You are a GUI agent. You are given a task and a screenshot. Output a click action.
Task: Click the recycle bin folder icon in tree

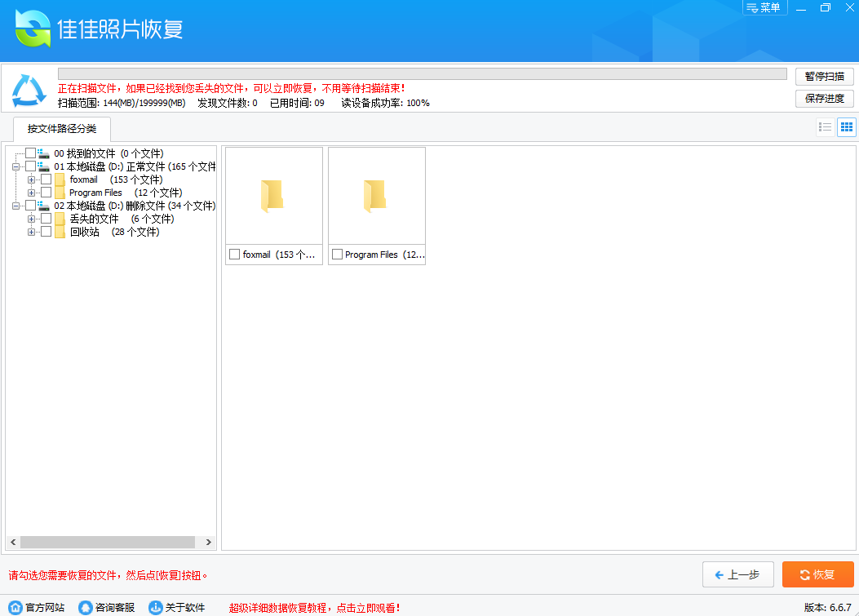pos(60,232)
